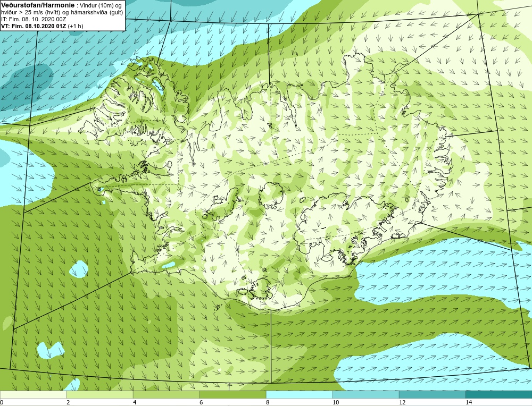Click the legend label '0'
Screen dimensions: 532x406
(x=2, y=402)
